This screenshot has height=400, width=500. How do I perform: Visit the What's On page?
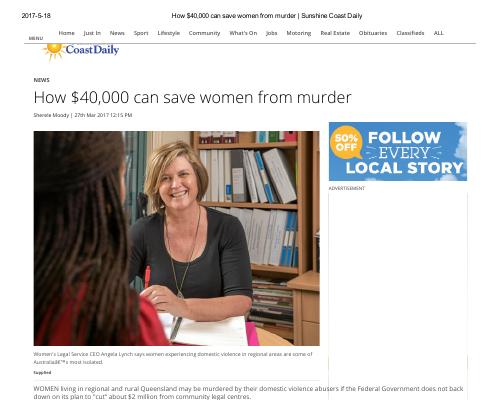243,33
